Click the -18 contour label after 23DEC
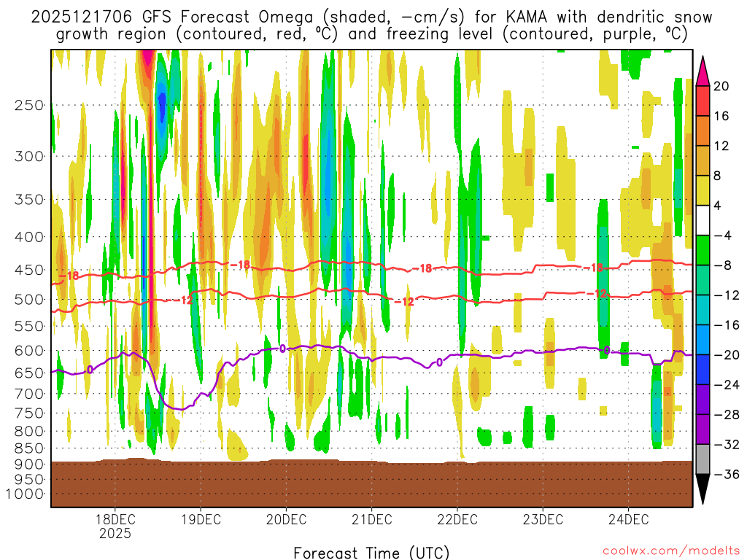This screenshot has height=560, width=747. click(x=594, y=268)
